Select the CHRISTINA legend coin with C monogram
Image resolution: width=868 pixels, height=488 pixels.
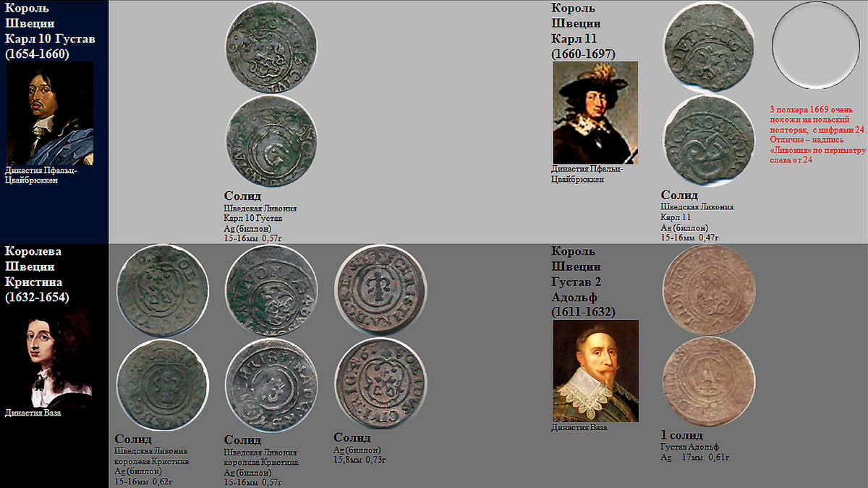(x=380, y=290)
